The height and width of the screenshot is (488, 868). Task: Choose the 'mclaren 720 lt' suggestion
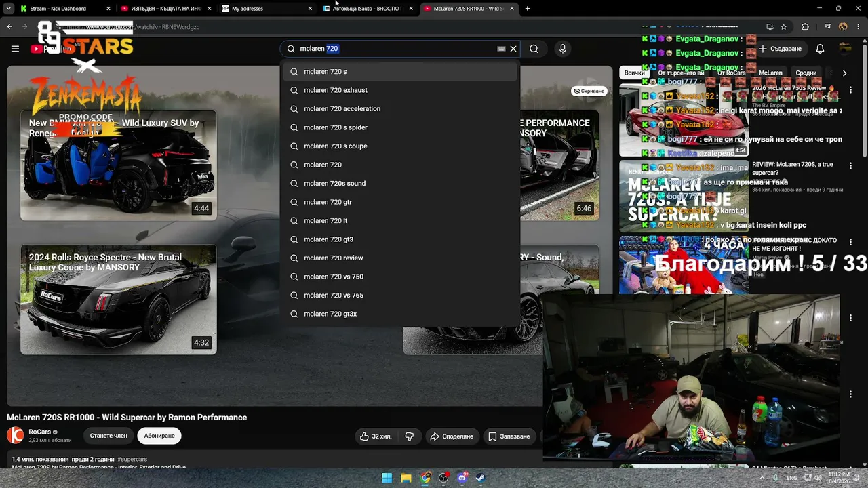click(x=401, y=221)
